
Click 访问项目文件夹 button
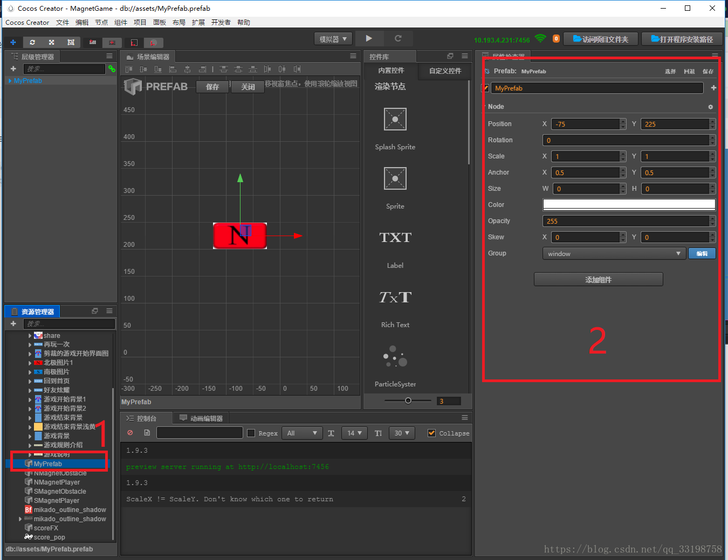[601, 39]
